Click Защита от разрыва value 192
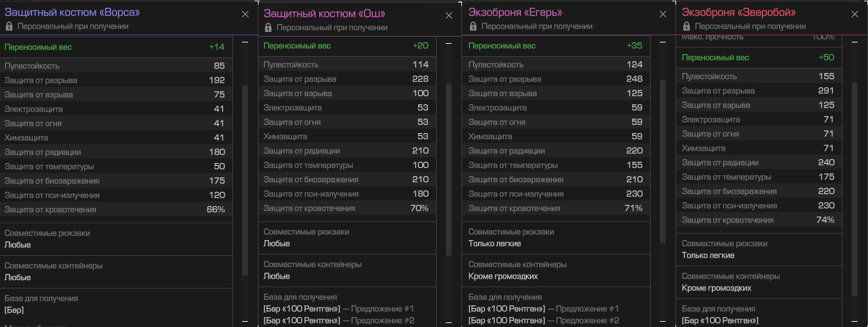This screenshot has width=868, height=327. pyautogui.click(x=217, y=80)
